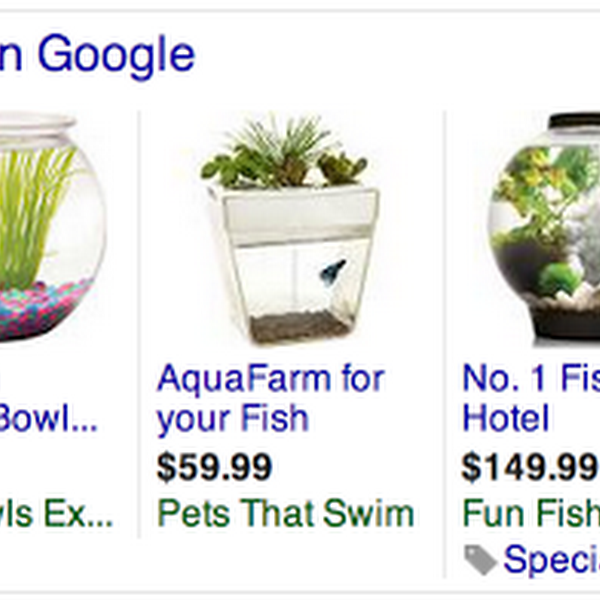Select the AquaFarm tank product image
The image size is (600, 600).
290,232
